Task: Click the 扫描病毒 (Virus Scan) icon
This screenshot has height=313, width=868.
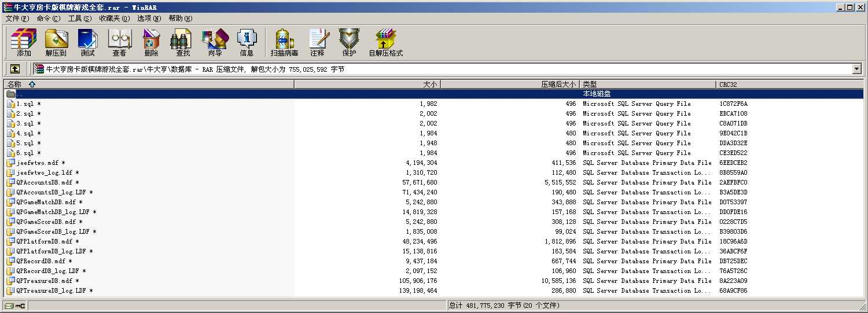Action: [x=284, y=42]
